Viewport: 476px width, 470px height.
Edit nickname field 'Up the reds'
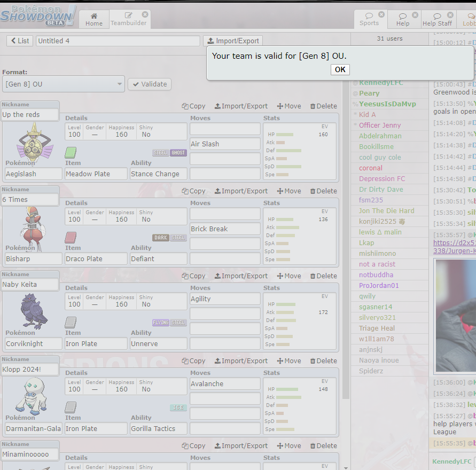[x=30, y=115]
